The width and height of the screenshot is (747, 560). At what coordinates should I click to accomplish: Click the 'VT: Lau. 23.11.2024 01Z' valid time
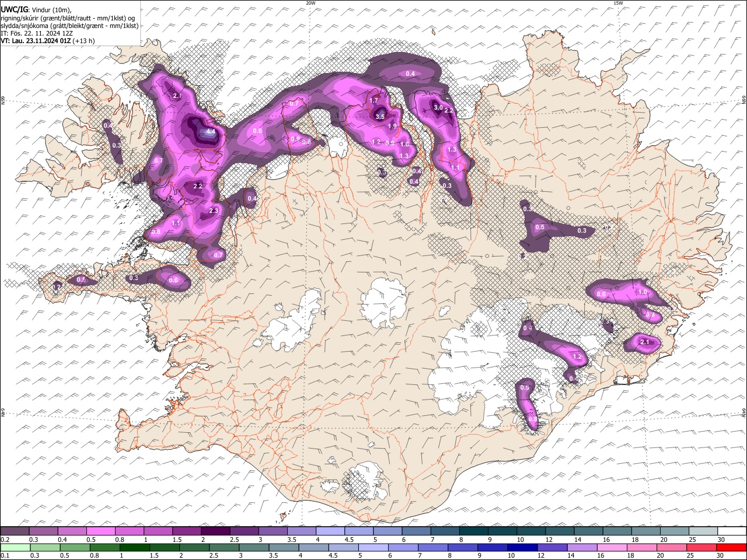(x=36, y=41)
